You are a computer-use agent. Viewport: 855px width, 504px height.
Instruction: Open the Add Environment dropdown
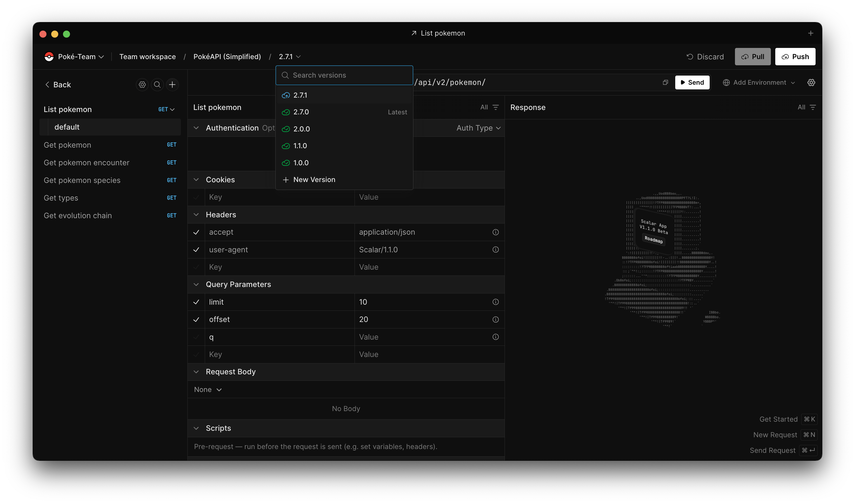(x=758, y=83)
